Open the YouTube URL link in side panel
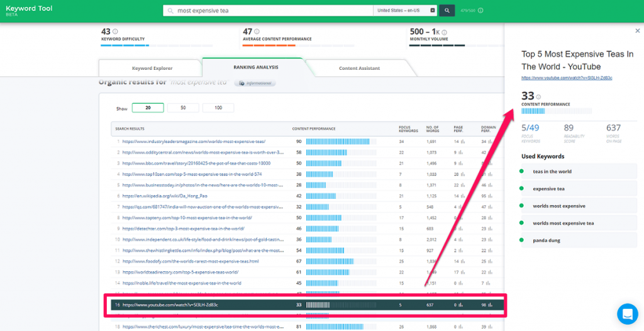This screenshot has height=331, width=644. 567,77
